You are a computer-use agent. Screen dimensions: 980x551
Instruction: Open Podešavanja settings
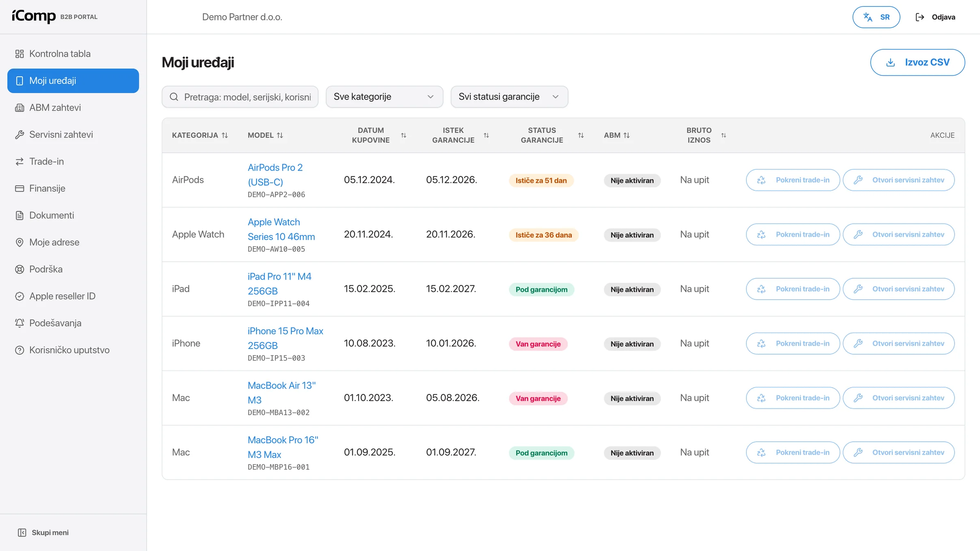click(73, 323)
